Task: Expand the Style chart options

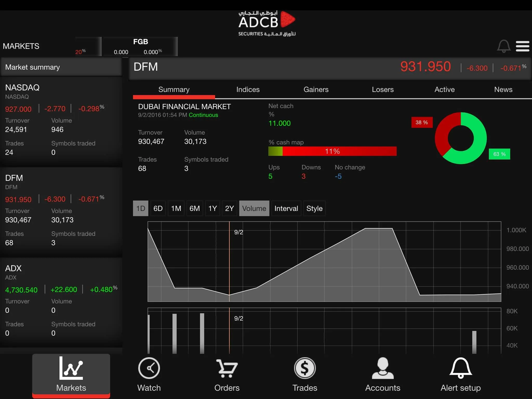Action: tap(314, 208)
